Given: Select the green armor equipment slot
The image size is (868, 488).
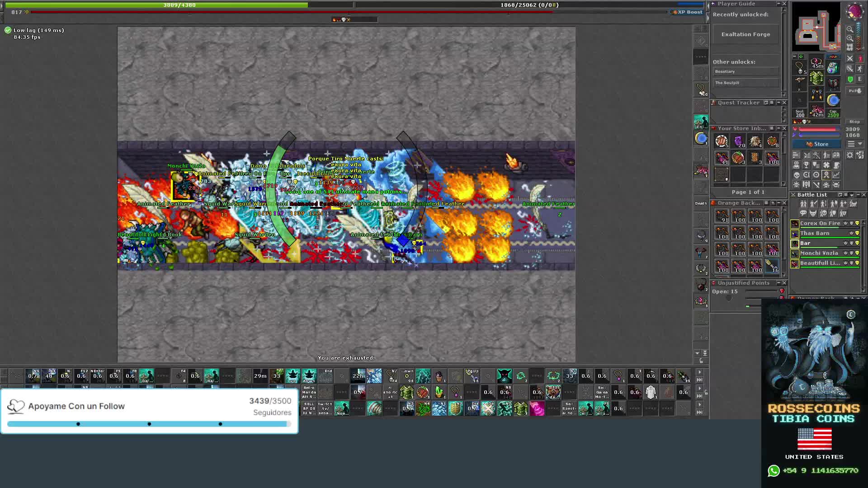Looking at the screenshot, I should (x=816, y=78).
